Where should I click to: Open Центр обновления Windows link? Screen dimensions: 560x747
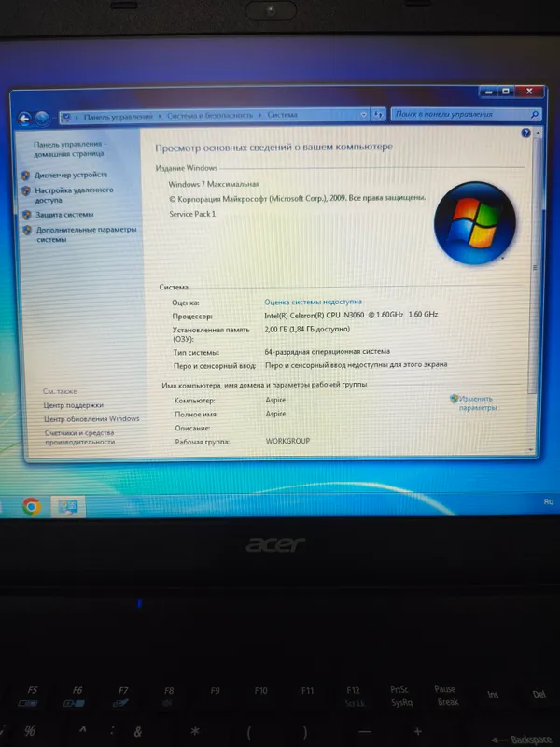91,418
